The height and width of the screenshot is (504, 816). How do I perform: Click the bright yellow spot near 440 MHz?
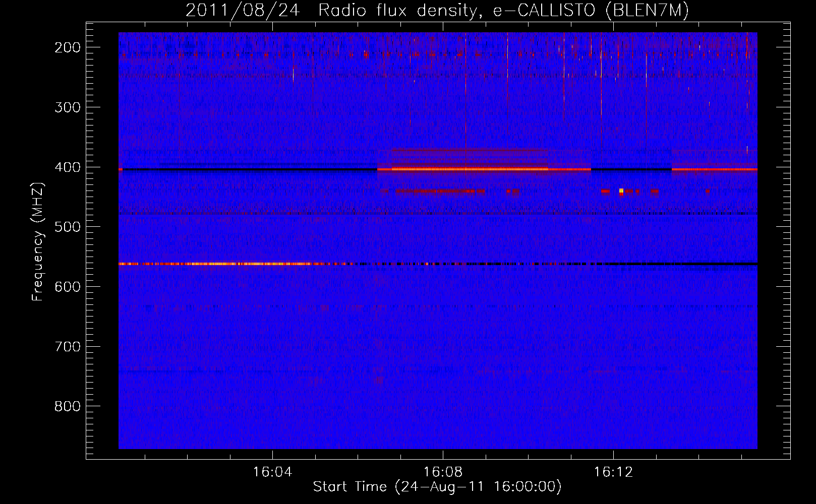621,191
